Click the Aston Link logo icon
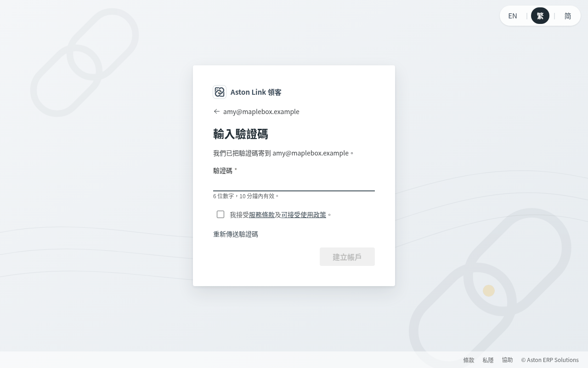588x368 pixels. pyautogui.click(x=220, y=92)
